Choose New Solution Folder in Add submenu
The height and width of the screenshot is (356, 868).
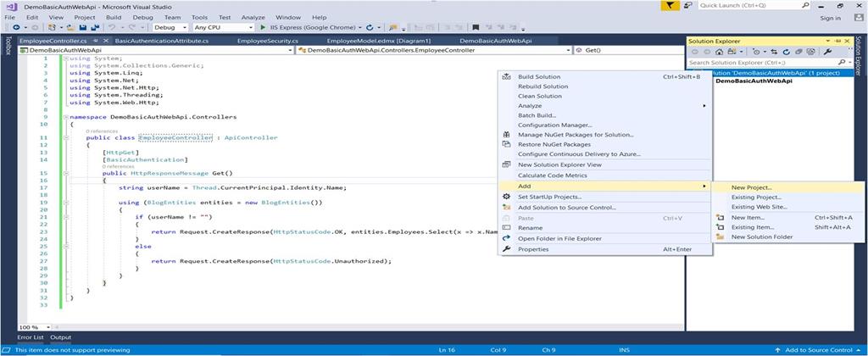[787, 237]
